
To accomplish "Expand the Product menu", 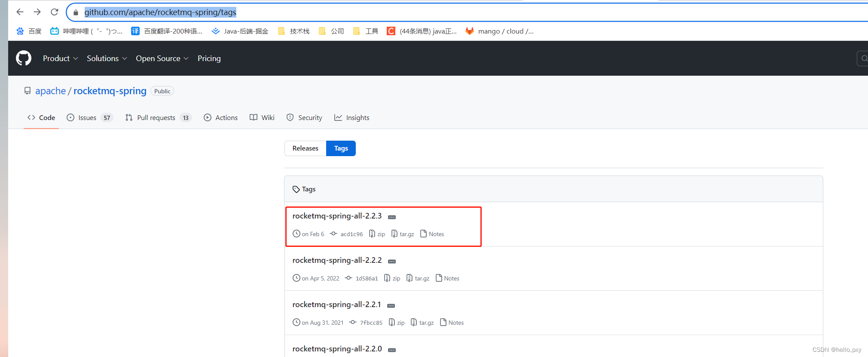I will coord(61,58).
